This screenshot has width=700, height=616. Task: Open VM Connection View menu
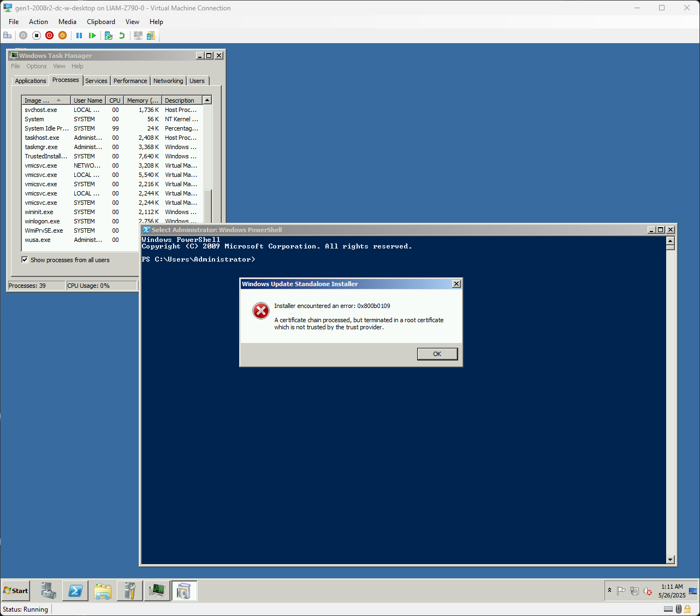tap(132, 22)
